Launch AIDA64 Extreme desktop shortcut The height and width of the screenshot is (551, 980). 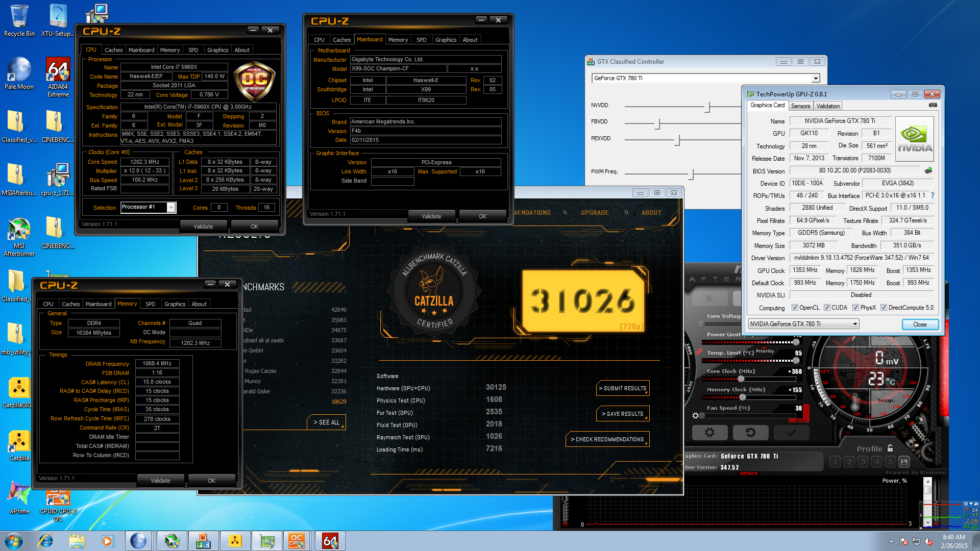click(x=58, y=77)
